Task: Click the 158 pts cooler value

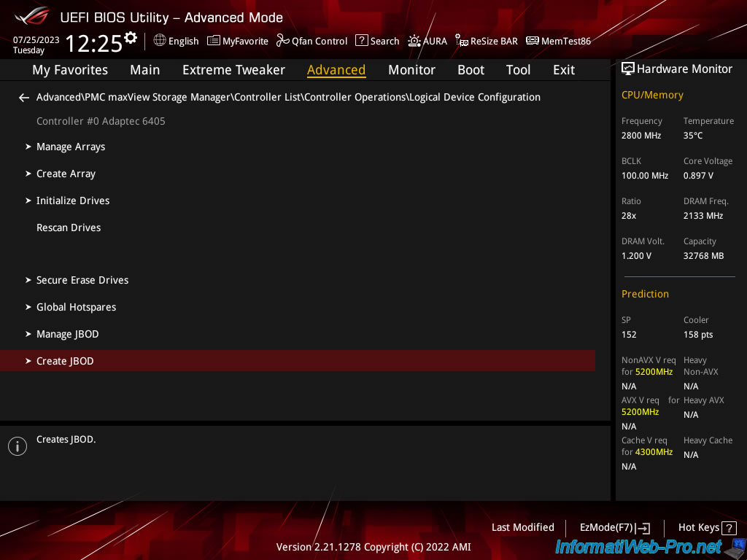Action: 698,334
